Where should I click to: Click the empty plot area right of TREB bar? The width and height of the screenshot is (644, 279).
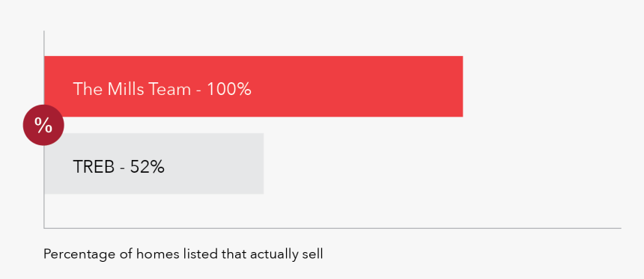[442, 163]
